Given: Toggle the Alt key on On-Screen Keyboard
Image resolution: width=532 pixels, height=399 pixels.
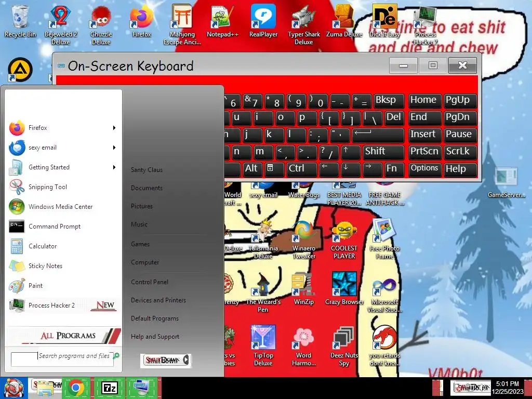Looking at the screenshot, I should click(252, 169).
